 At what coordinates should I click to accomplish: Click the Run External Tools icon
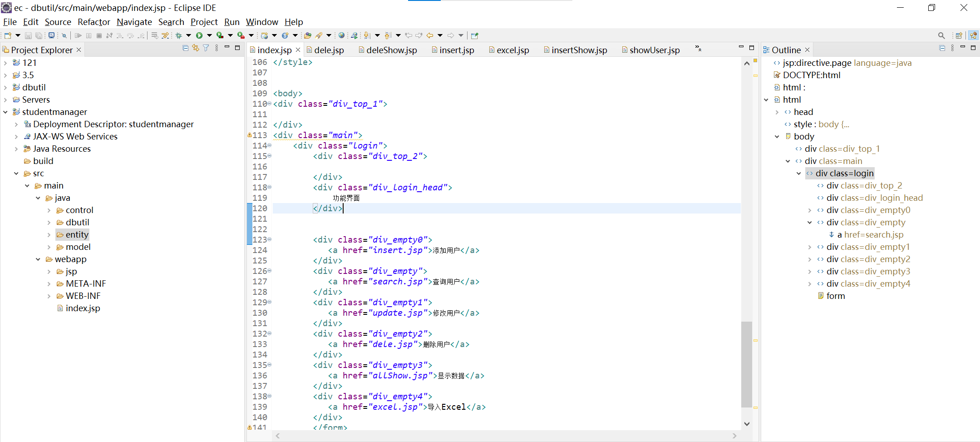tap(241, 35)
